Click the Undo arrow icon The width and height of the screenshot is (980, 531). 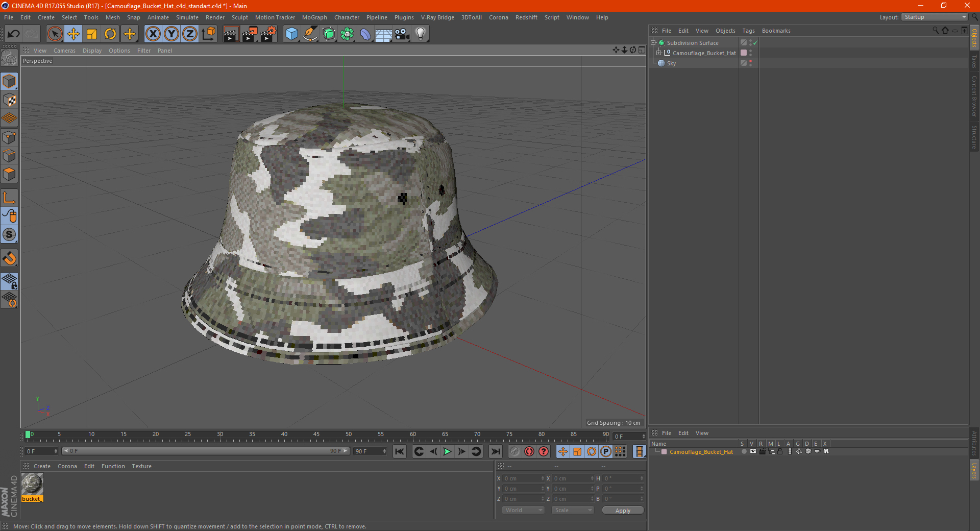click(x=14, y=34)
